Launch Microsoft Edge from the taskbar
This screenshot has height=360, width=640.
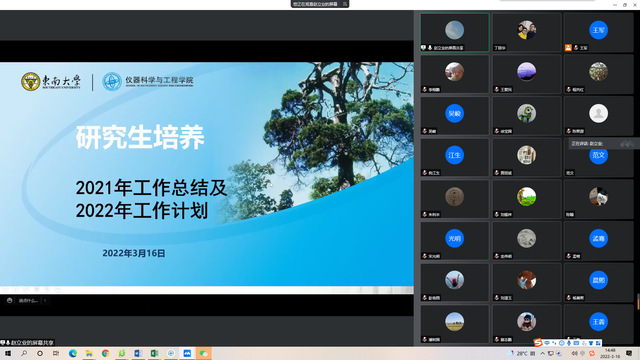click(x=73, y=353)
